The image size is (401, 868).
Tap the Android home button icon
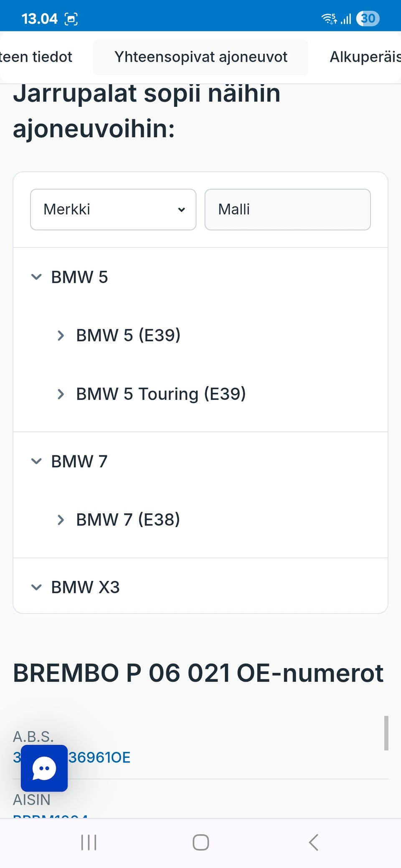click(x=200, y=842)
